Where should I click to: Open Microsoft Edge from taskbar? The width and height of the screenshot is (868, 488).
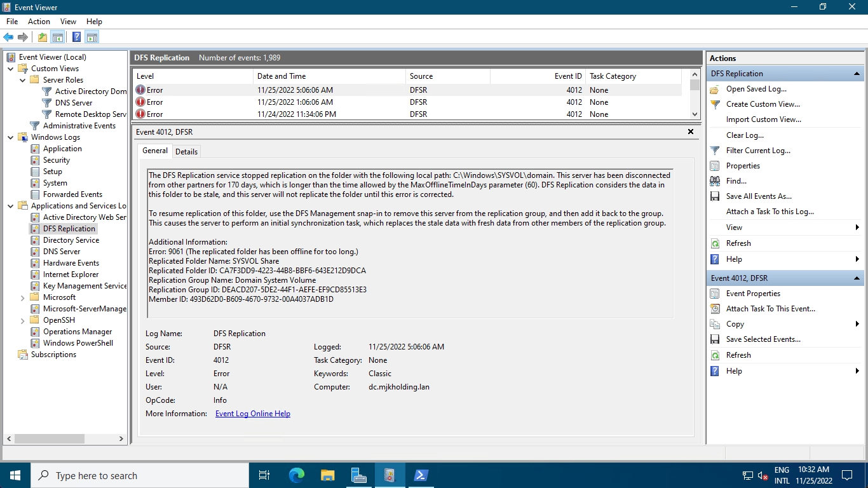[x=296, y=475]
